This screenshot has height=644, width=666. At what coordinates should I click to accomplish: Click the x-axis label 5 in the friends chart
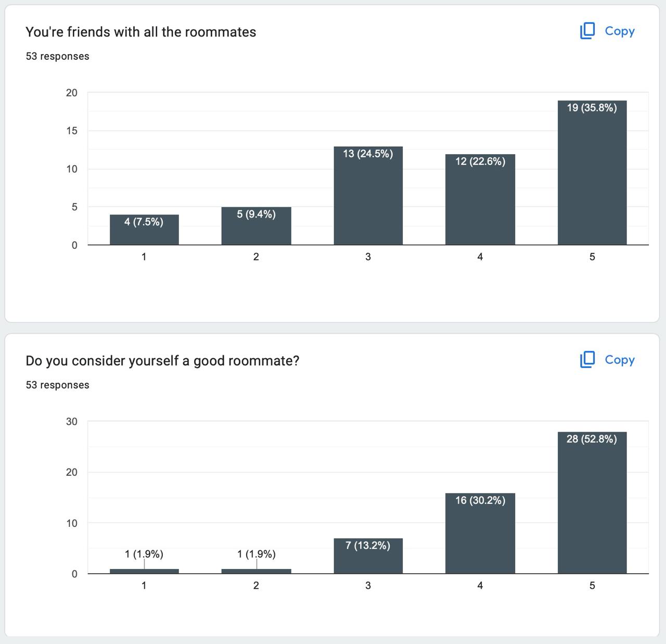(592, 257)
